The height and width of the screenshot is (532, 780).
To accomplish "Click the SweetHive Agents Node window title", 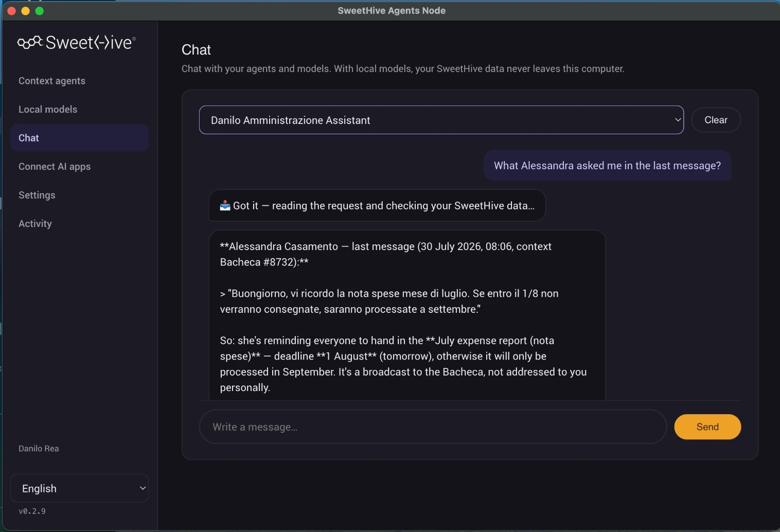I will (x=392, y=11).
